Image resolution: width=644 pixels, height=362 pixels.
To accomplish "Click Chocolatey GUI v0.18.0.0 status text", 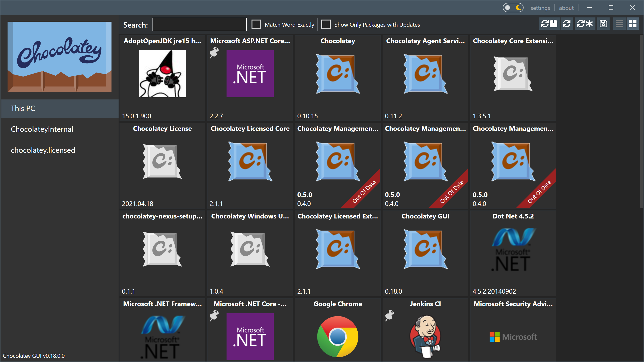I will tap(34, 356).
